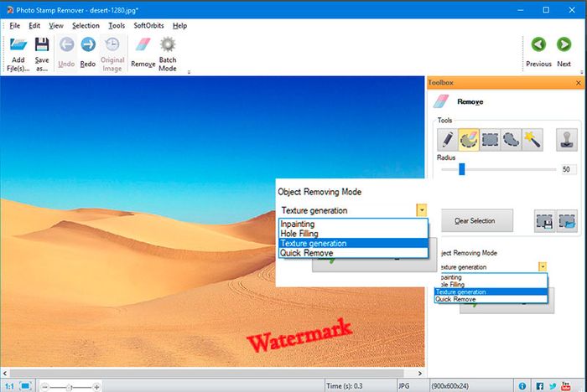Click the Add File(s) toolbar icon

click(17, 52)
